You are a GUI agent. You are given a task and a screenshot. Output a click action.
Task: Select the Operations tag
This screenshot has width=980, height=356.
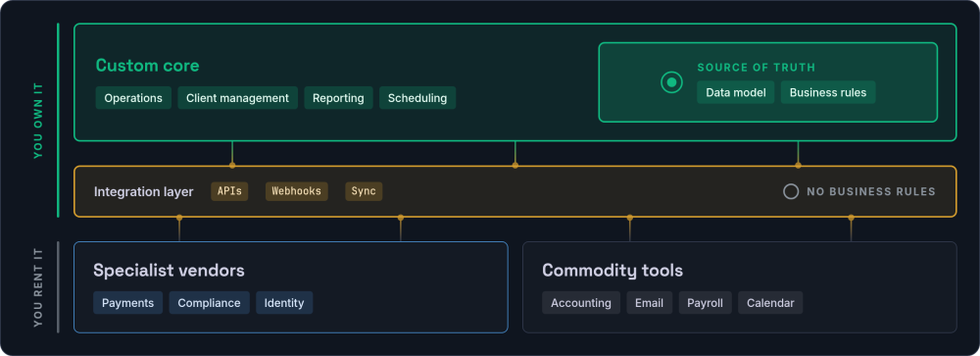133,98
